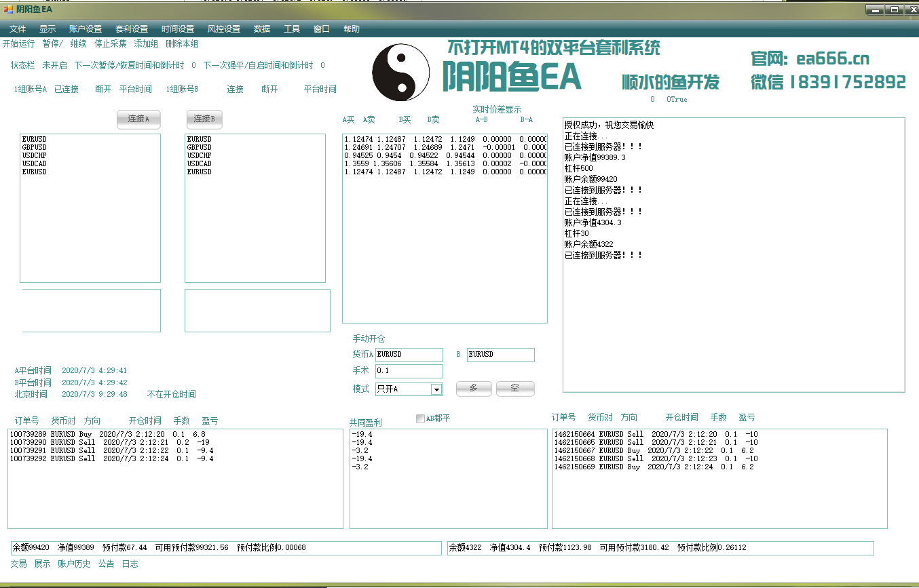Click log line 杠杆500
Image resolution: width=919 pixels, height=588 pixels.
coord(578,168)
